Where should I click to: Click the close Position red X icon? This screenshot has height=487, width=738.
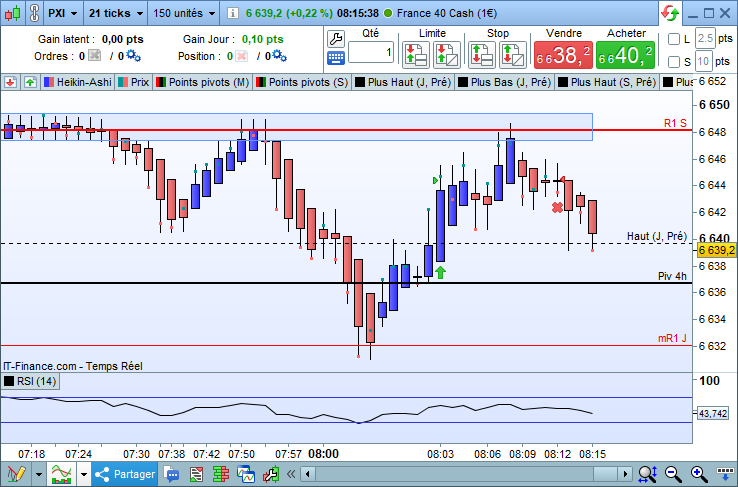[241, 56]
